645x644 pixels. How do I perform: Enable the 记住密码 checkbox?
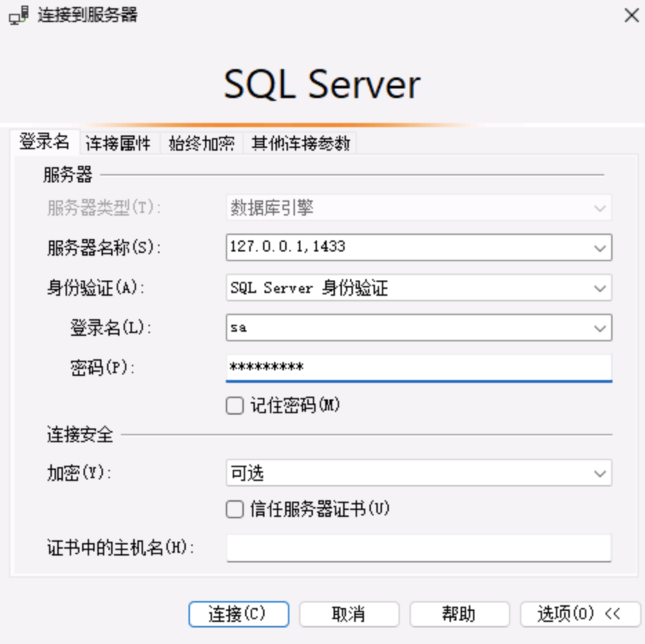pyautogui.click(x=235, y=406)
